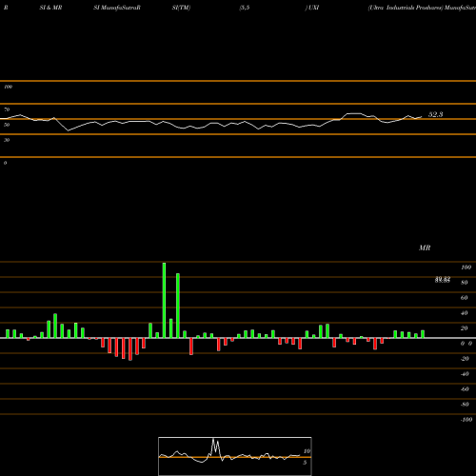Viewport: 476px width, 476px height.
Task: Click the 100 label on the left RSI axis
Action: pos(8,87)
